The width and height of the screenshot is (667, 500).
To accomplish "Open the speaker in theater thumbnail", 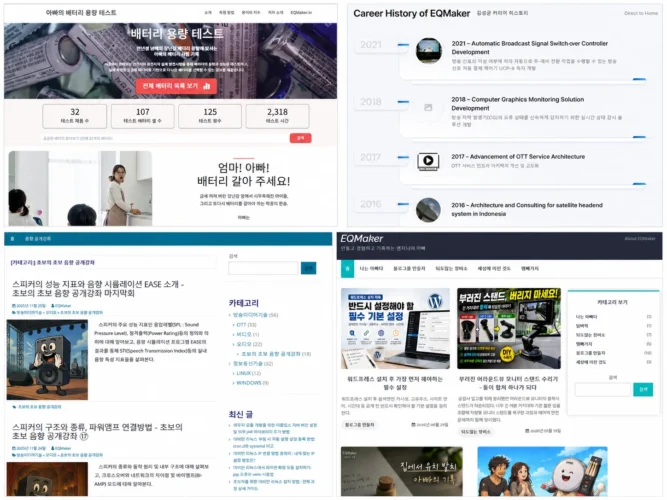I will tap(47, 479).
